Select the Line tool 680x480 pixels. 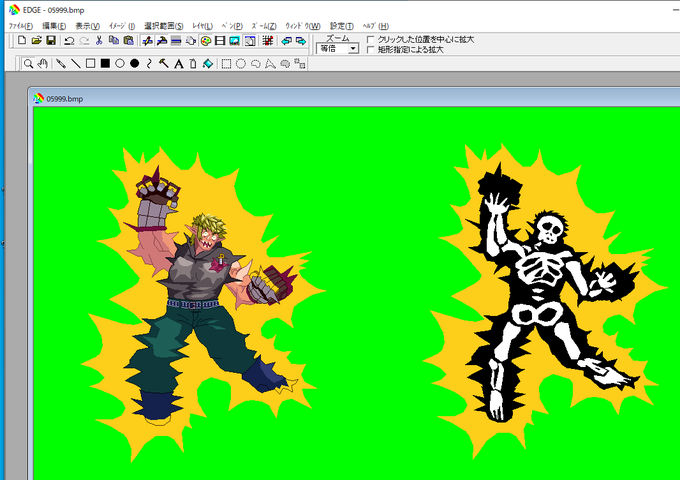pyautogui.click(x=76, y=64)
